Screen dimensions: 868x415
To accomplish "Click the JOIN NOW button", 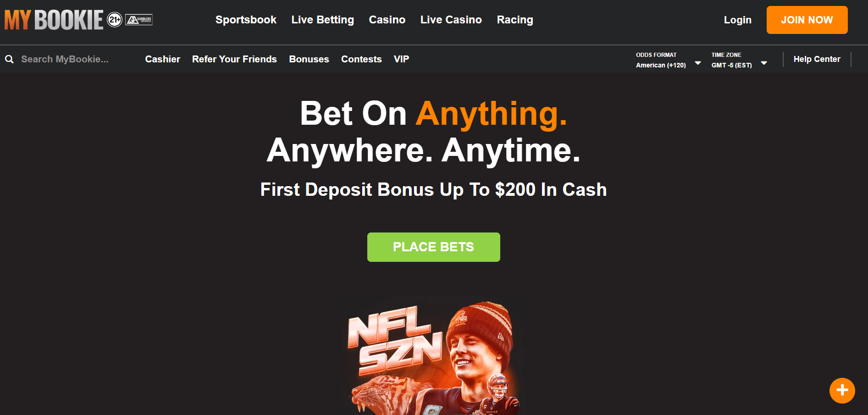I will 807,20.
